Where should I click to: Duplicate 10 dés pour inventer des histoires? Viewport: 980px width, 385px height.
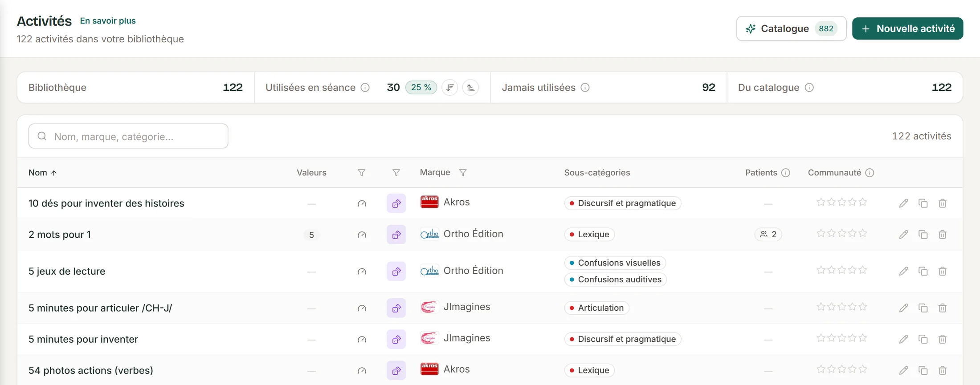(x=923, y=203)
